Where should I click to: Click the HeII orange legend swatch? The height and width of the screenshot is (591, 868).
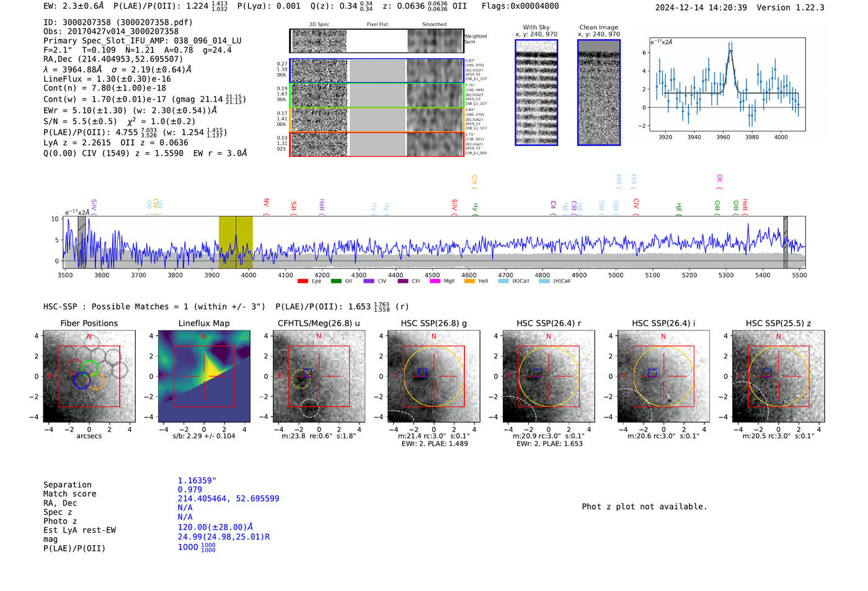[x=469, y=281]
